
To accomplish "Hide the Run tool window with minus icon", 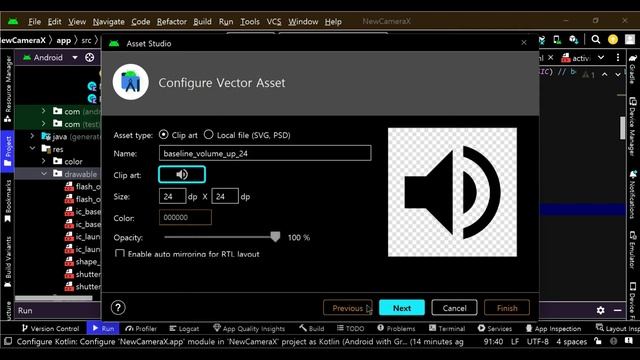I will click(x=618, y=310).
